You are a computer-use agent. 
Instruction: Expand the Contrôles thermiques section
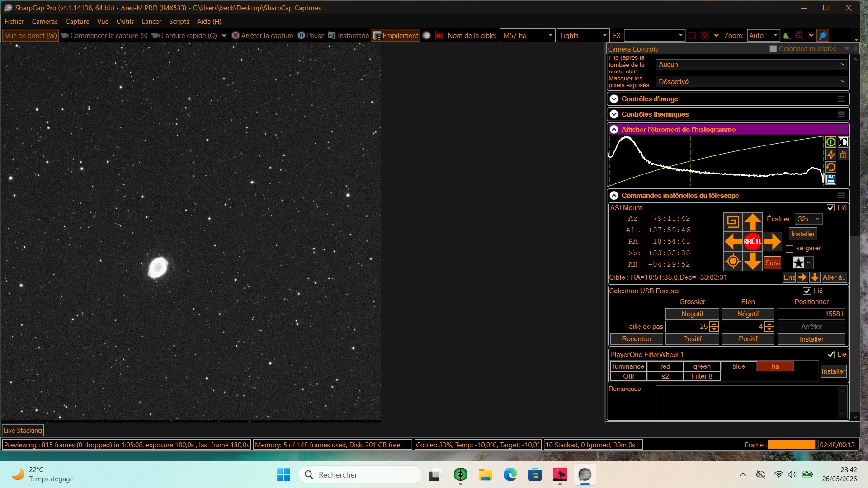pyautogui.click(x=614, y=114)
